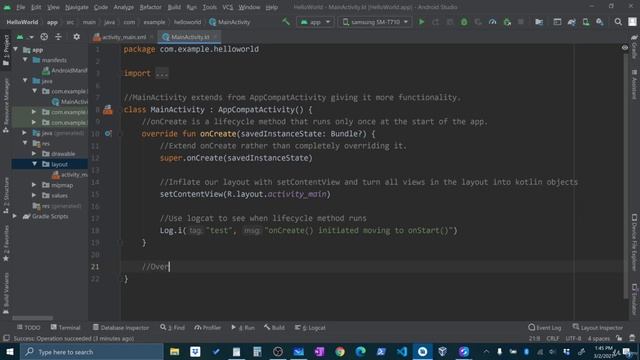
Task: Open the Favorites side tool tab
Action: (6, 243)
